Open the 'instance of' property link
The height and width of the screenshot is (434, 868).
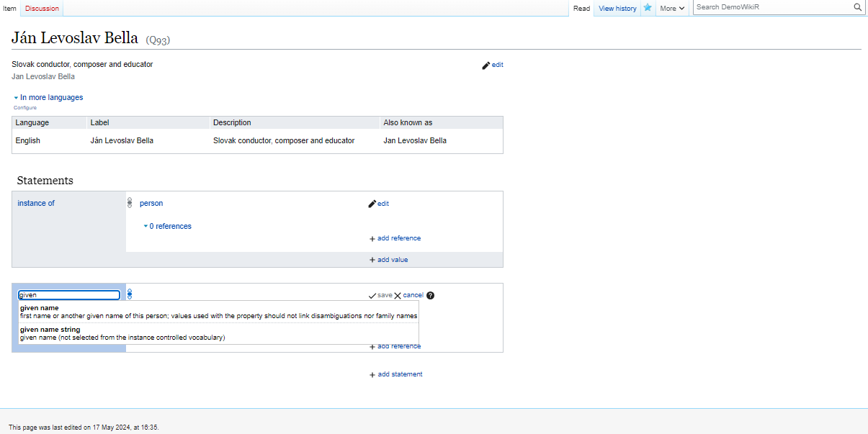(36, 203)
